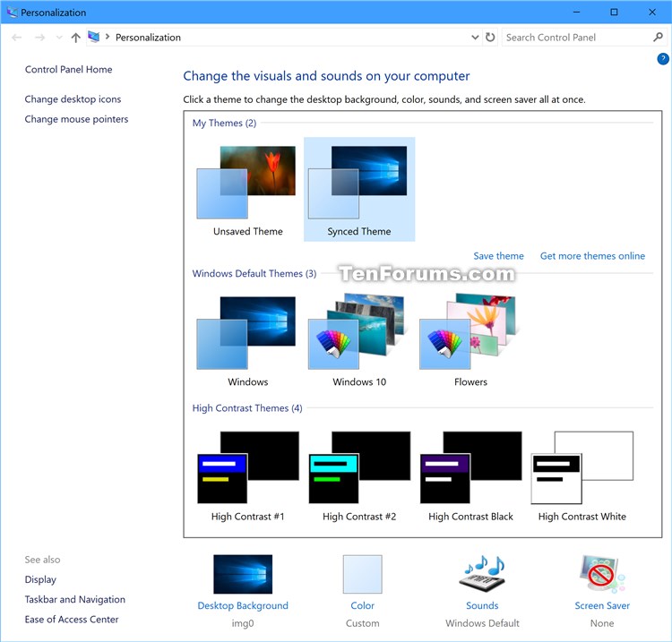Apply the High Contrast White theme
Image resolution: width=672 pixels, height=642 pixels.
(582, 475)
